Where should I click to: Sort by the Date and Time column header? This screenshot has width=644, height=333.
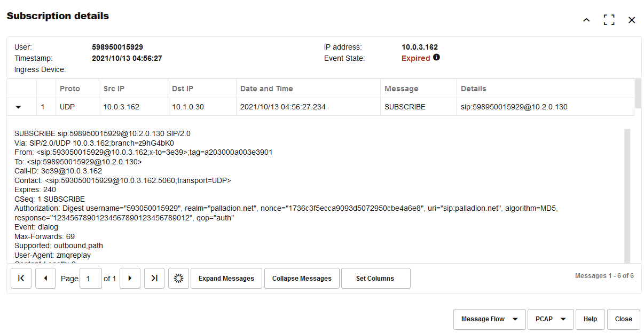pos(308,89)
